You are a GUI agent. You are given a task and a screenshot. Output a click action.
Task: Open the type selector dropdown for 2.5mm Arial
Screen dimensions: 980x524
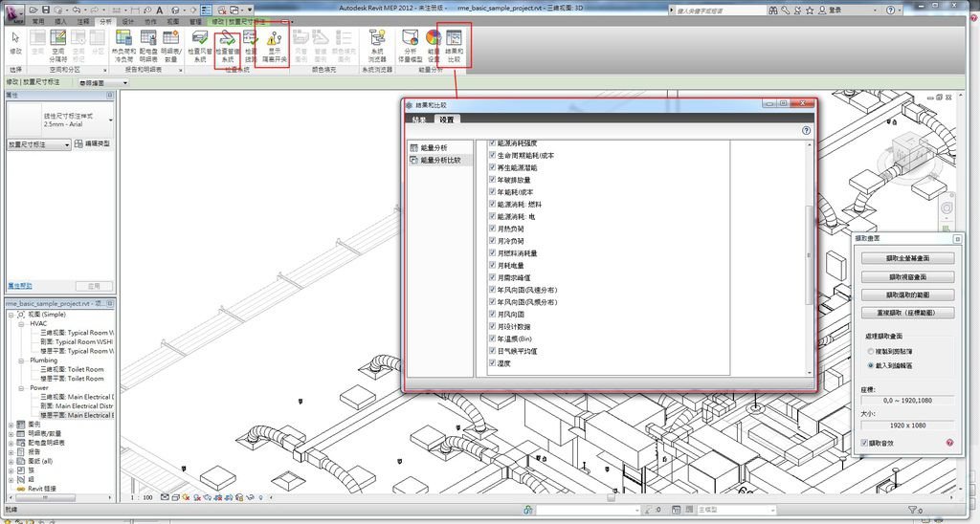point(111,120)
